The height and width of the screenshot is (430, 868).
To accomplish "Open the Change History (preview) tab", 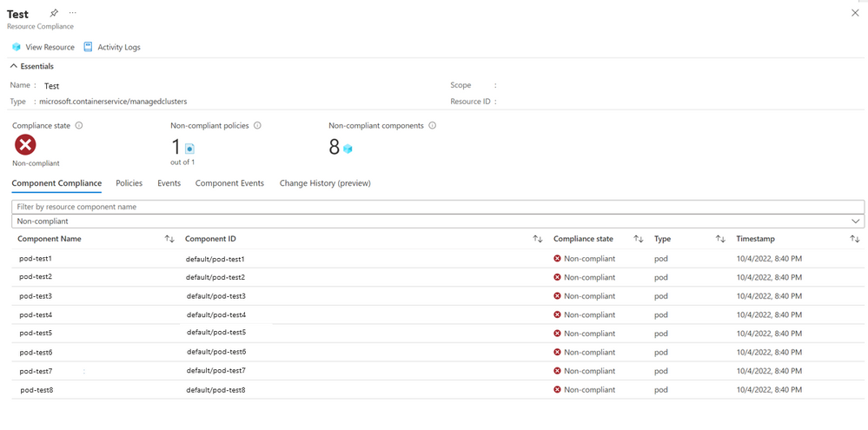I will click(x=325, y=183).
